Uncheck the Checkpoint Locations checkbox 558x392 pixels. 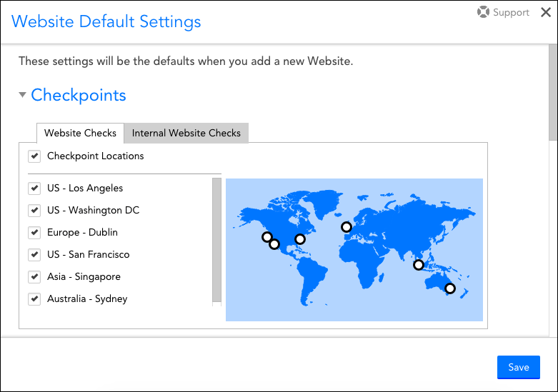[34, 156]
